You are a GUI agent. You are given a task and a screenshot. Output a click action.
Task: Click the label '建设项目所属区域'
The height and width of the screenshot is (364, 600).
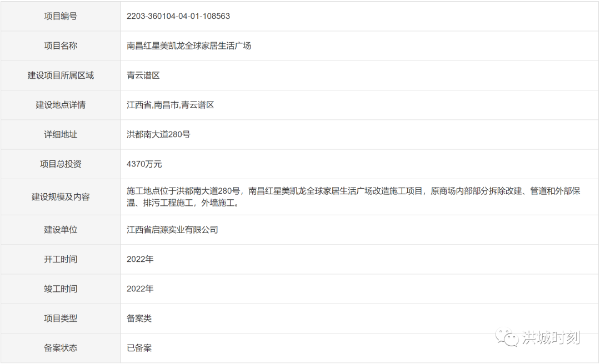point(61,75)
